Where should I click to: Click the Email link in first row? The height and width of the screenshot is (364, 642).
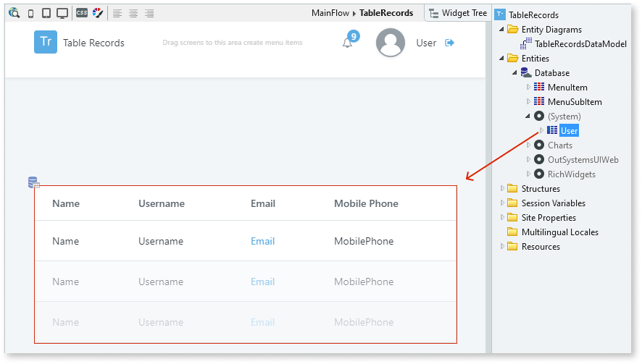pyautogui.click(x=262, y=241)
